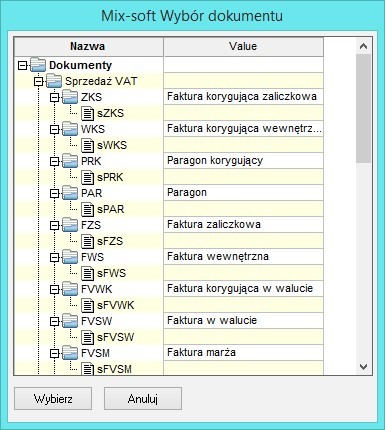
Task: Click the scrollbar down arrow
Action: (x=363, y=367)
